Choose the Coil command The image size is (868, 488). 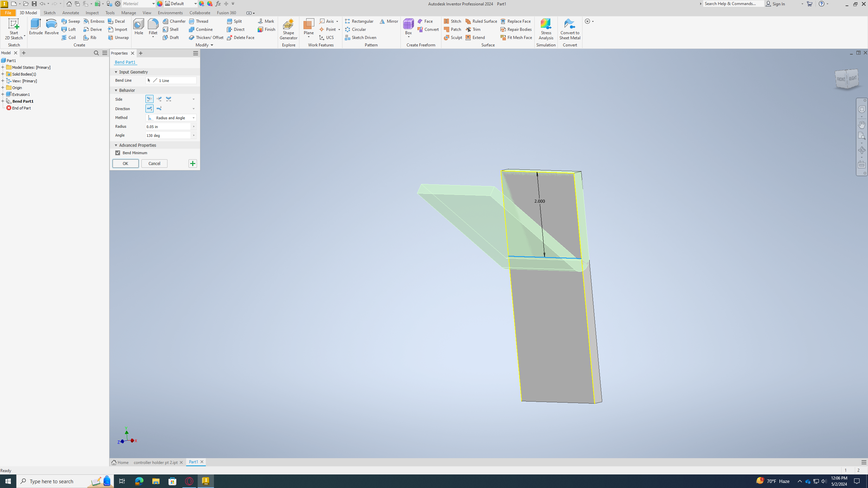coord(68,37)
